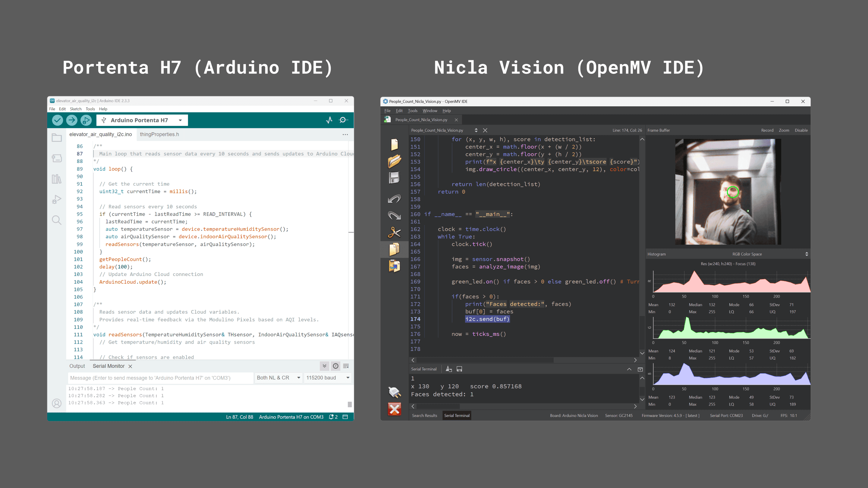Click the Serial Monitor message input field
The width and height of the screenshot is (868, 488).
coord(160,378)
